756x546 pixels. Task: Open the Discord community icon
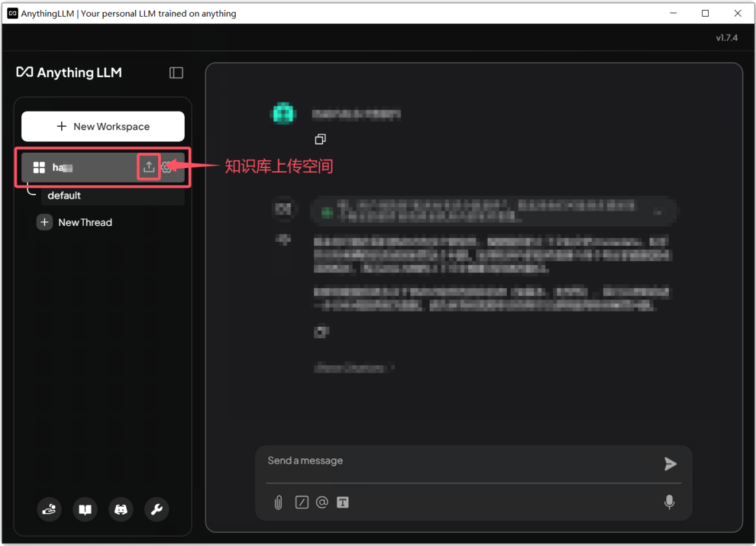click(120, 509)
